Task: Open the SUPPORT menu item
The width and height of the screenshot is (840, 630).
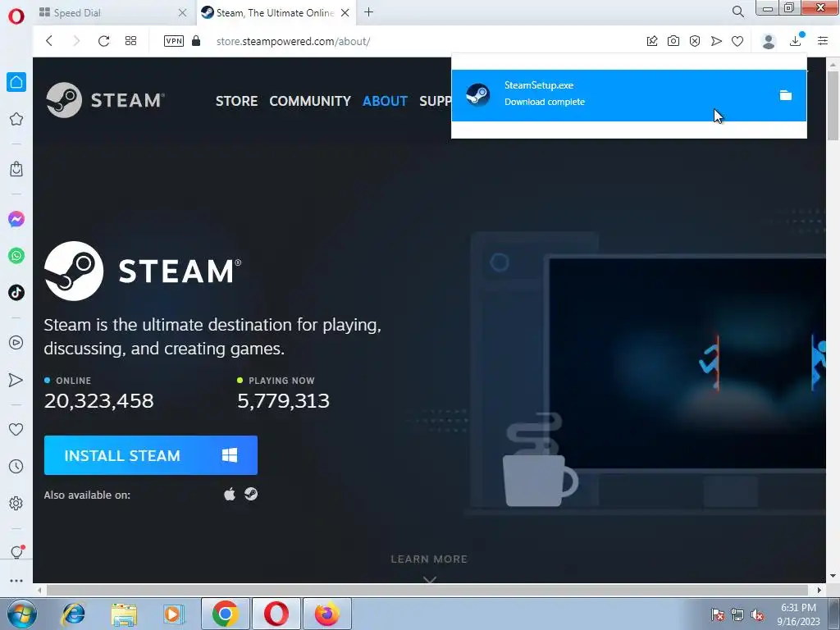Action: click(435, 101)
